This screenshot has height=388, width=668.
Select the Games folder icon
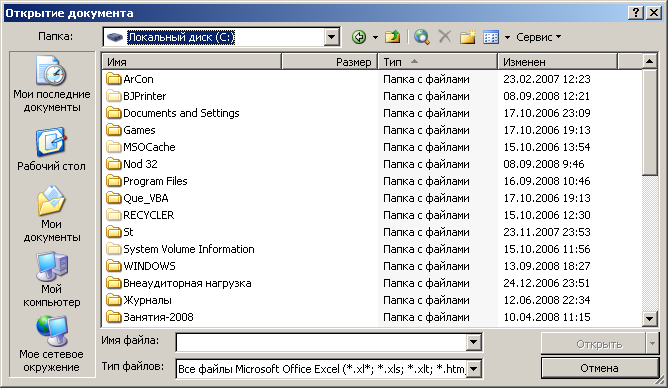coord(114,130)
